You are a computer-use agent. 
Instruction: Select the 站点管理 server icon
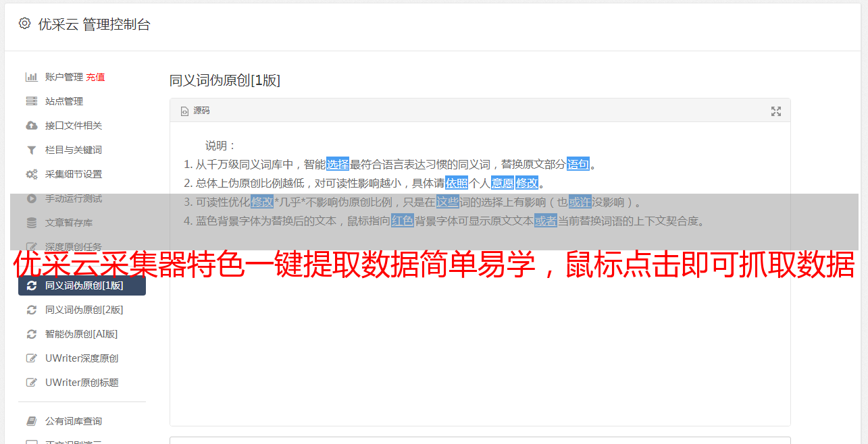click(31, 101)
